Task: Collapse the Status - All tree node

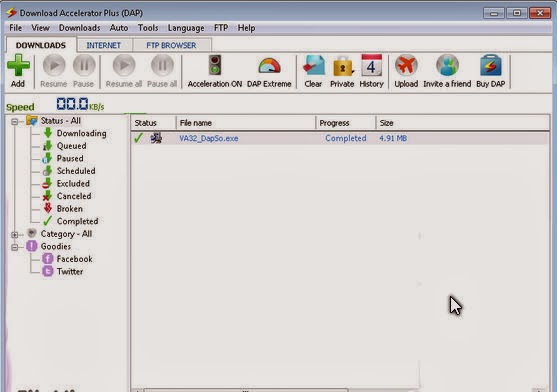Action: coord(15,122)
